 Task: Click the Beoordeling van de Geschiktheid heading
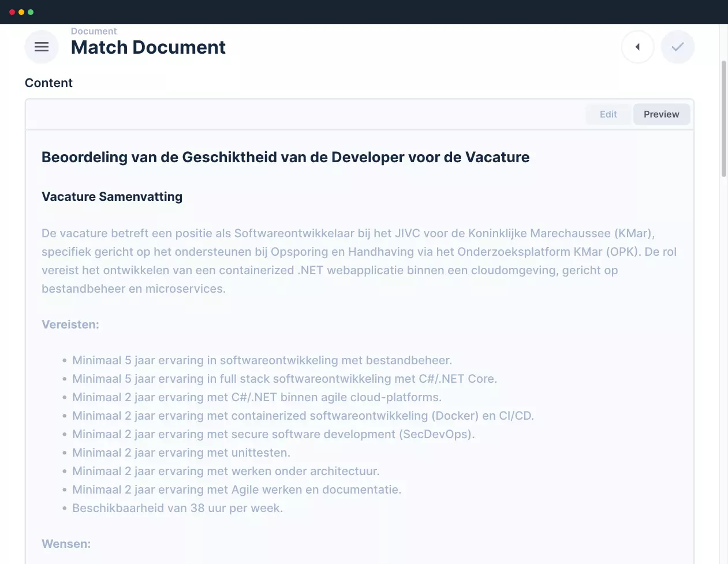click(x=285, y=157)
